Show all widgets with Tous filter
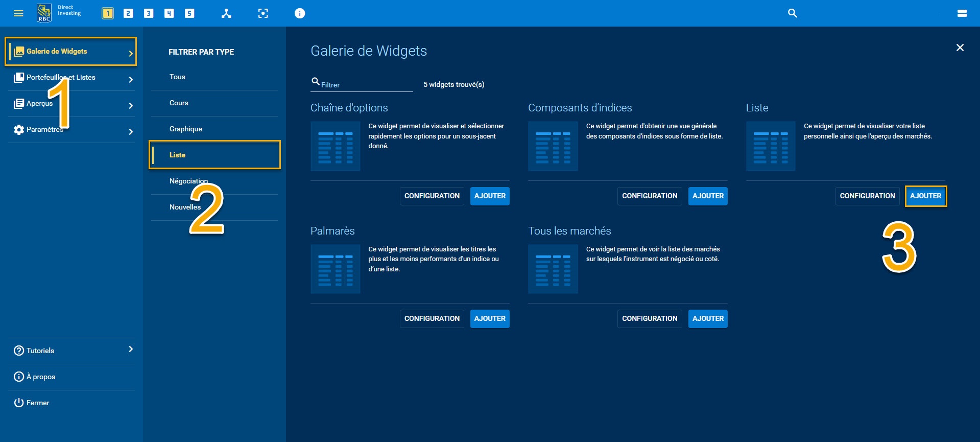 click(177, 77)
